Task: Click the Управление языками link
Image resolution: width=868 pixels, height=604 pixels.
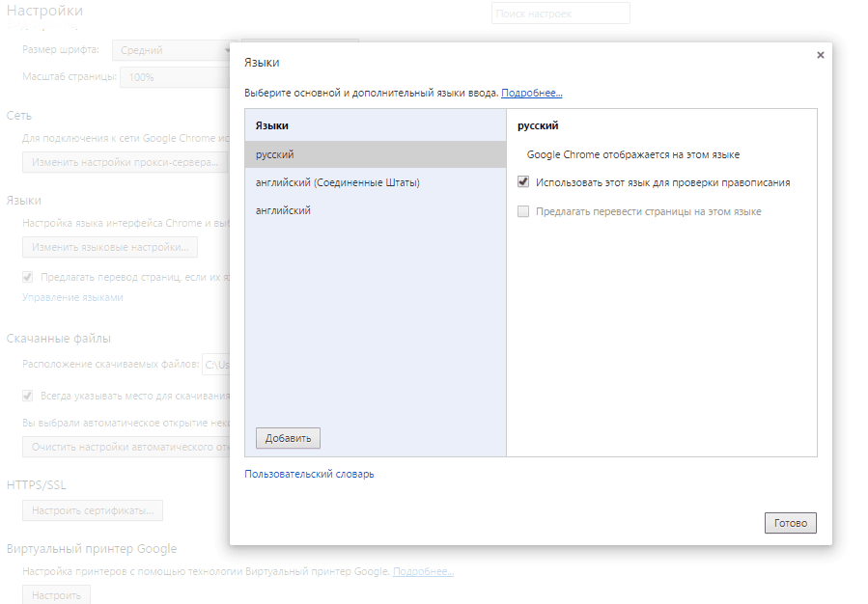Action: tap(72, 297)
